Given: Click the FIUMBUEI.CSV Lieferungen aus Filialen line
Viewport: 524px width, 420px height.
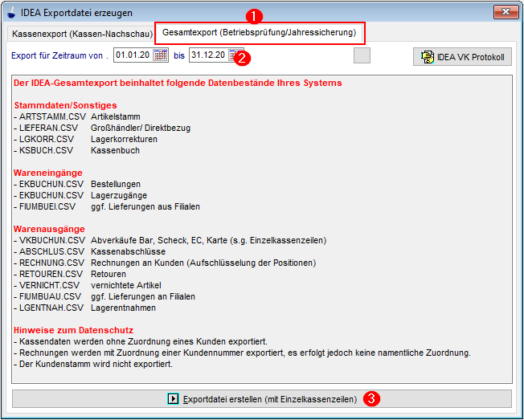Looking at the screenshot, I should click(x=107, y=206).
